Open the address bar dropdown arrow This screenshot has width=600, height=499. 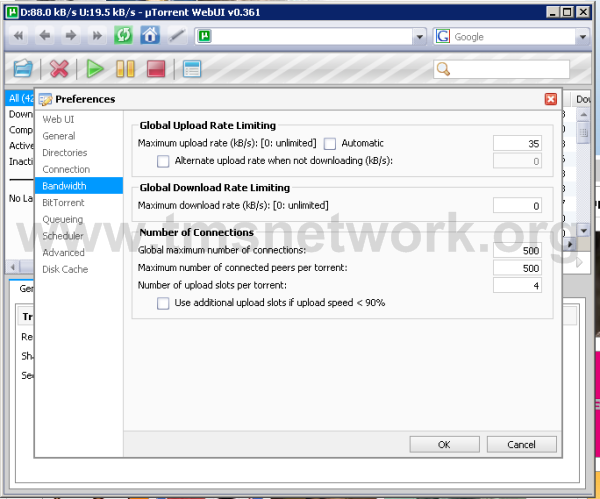420,37
